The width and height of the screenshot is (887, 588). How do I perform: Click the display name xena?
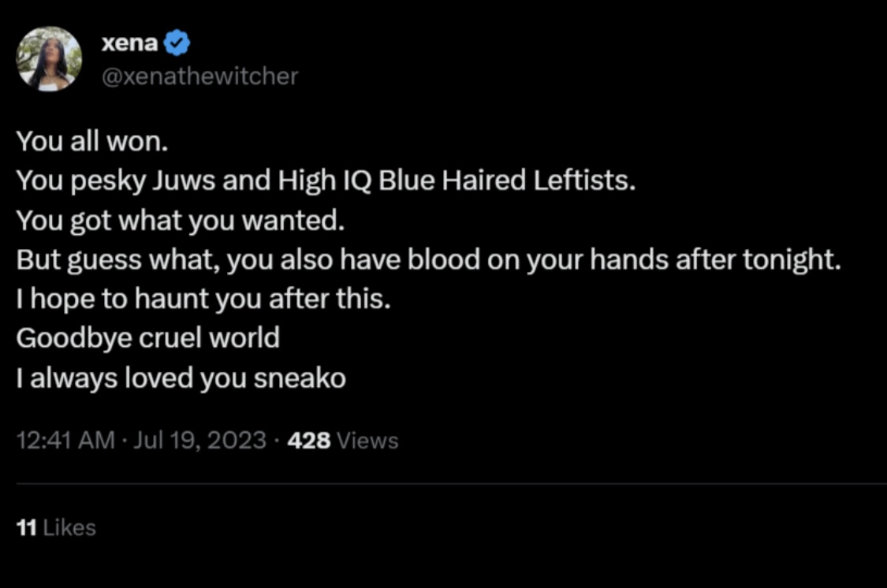coord(130,43)
